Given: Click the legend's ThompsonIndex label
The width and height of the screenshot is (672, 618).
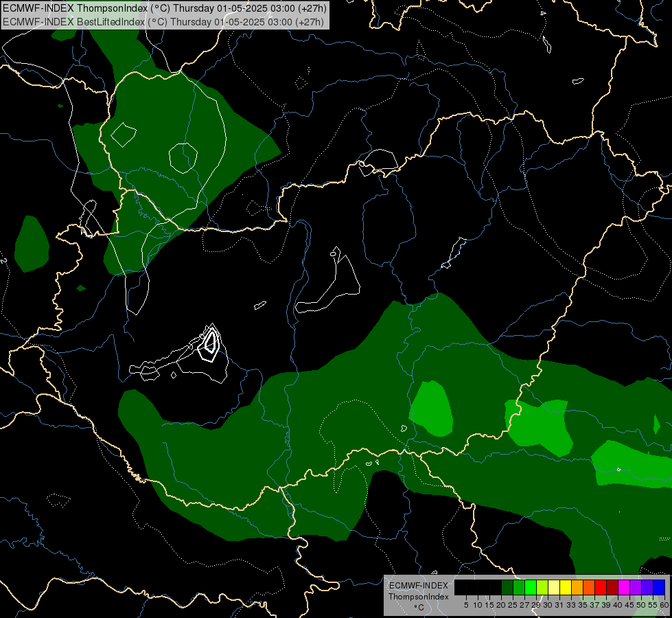Looking at the screenshot, I should [x=418, y=597].
